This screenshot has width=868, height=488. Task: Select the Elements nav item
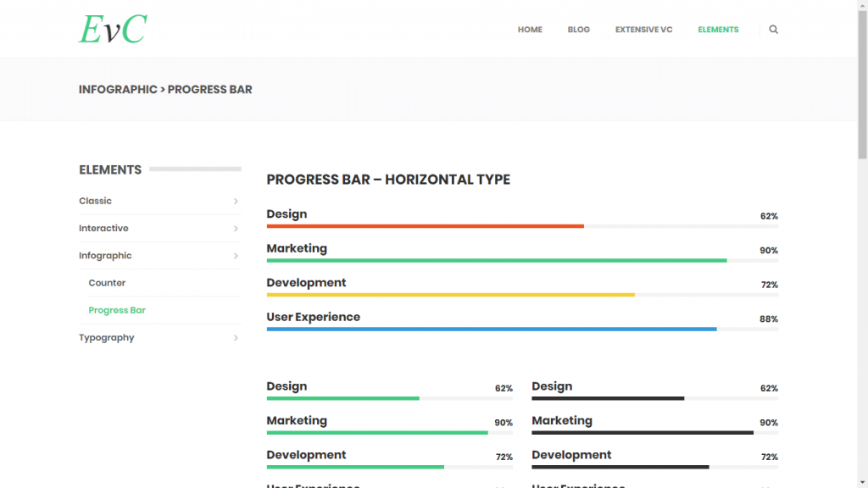click(718, 30)
